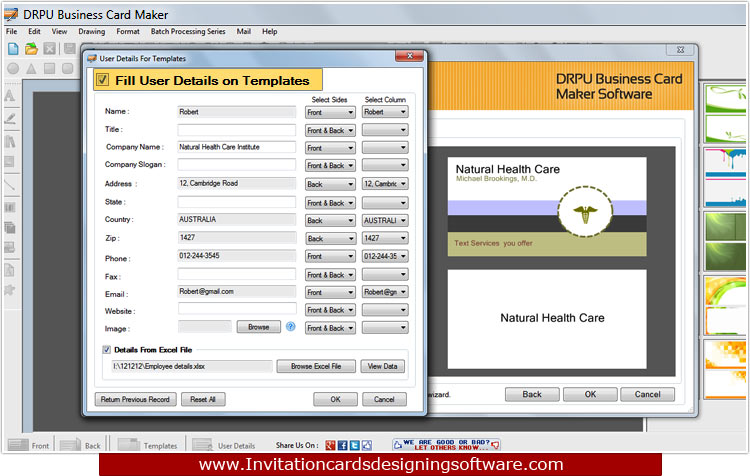
Task: Click Browse button for Image
Action: coord(259,327)
